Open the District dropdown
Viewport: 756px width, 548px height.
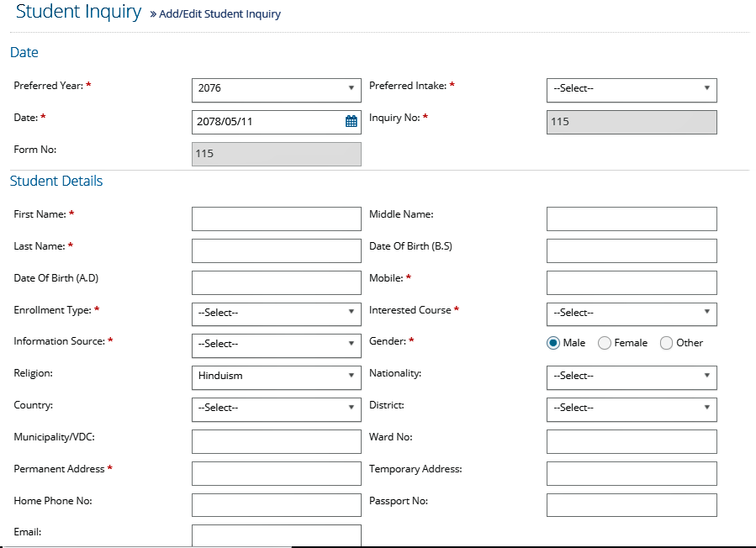point(632,409)
